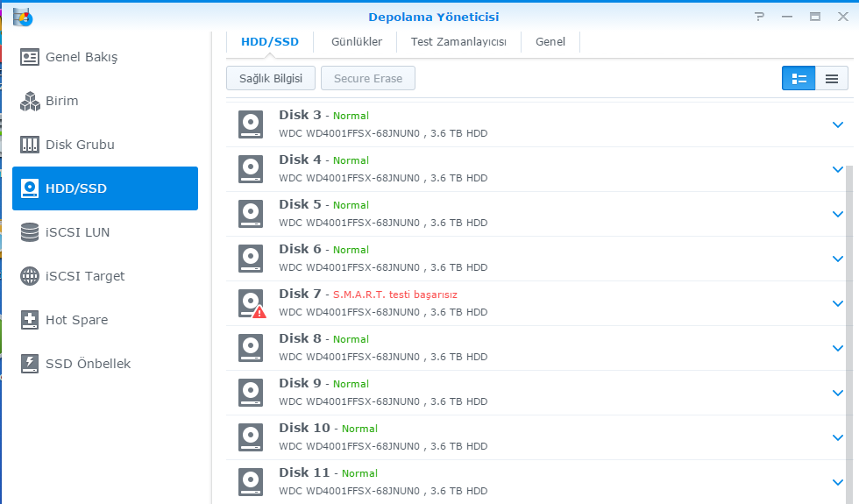This screenshot has height=504, width=859.
Task: Switch to detailed list view toggle
Action: (799, 78)
